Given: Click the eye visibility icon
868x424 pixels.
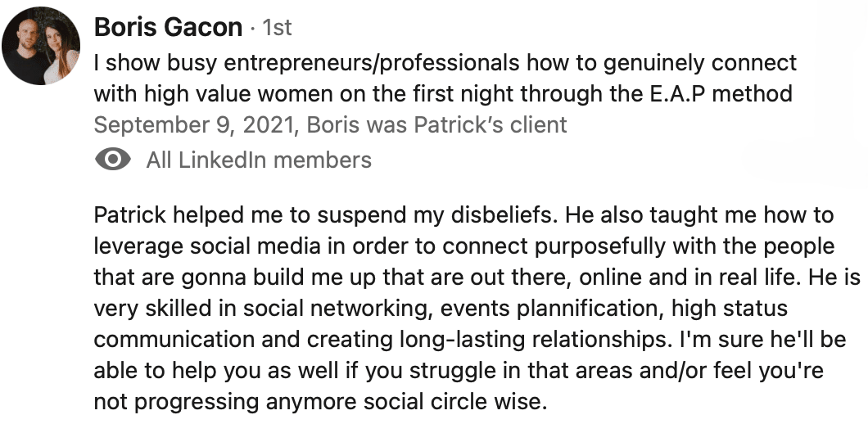Looking at the screenshot, I should click(113, 160).
